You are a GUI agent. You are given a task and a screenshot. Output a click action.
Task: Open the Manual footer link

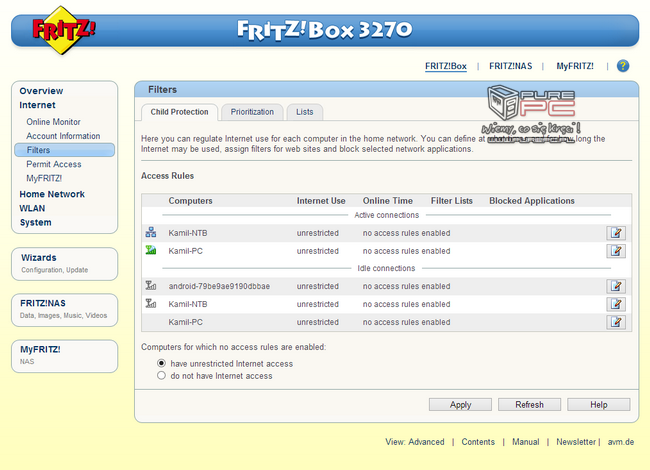526,442
